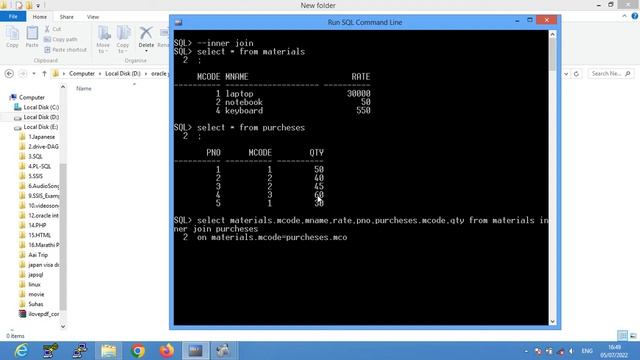Open Firefox from the taskbar
Image resolution: width=640 pixels, height=360 pixels.
point(167,351)
